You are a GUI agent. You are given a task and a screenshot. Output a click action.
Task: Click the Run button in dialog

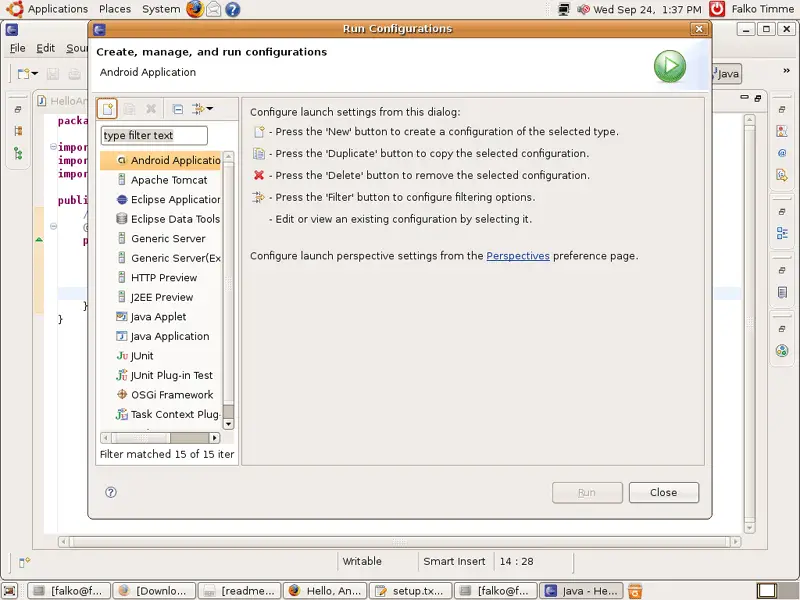pos(587,493)
